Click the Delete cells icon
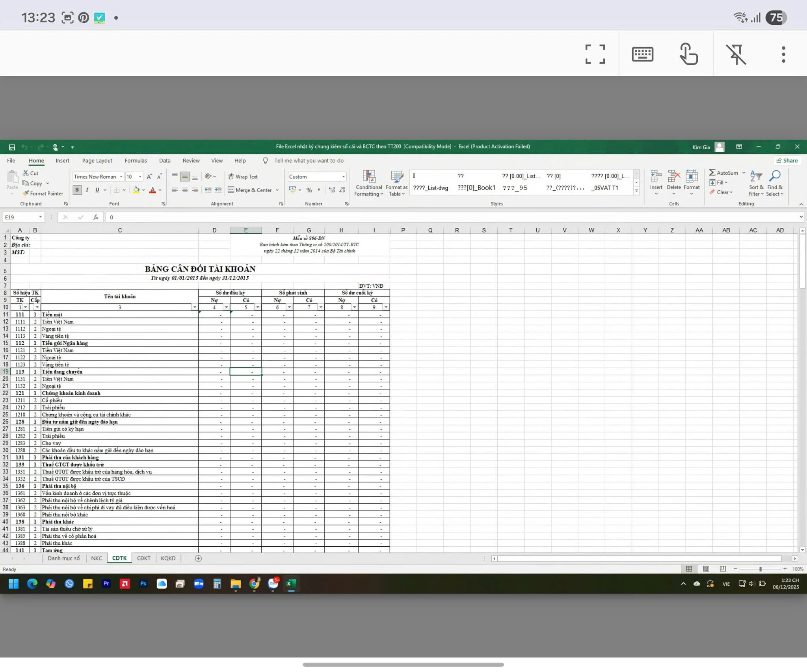Viewport: 807px width, 672px height. coord(674,176)
